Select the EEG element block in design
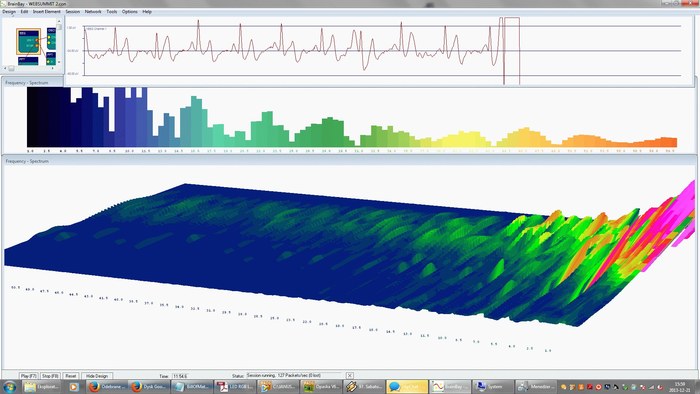This screenshot has height=394, width=700. pyautogui.click(x=29, y=41)
